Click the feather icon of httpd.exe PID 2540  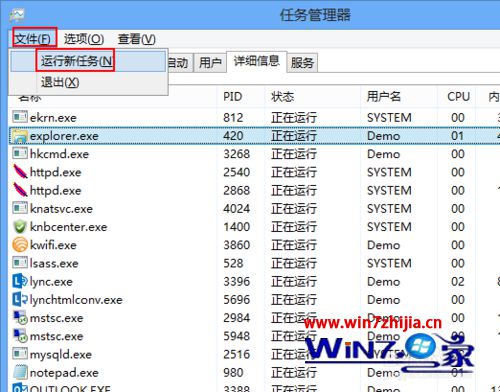[x=20, y=172]
